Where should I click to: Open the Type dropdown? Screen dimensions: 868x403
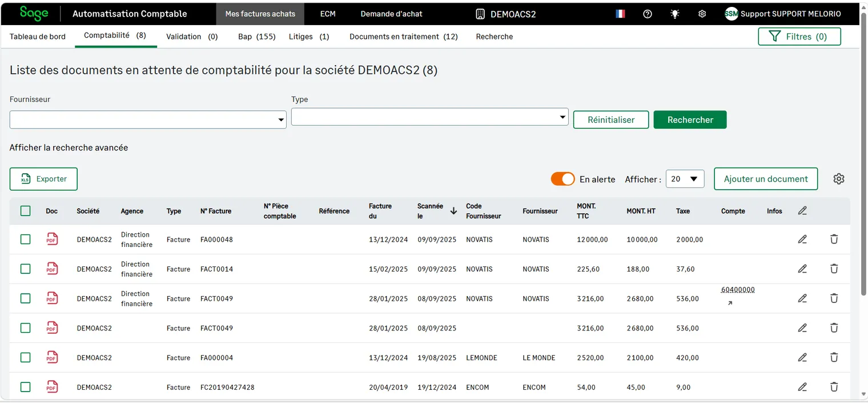(x=429, y=117)
